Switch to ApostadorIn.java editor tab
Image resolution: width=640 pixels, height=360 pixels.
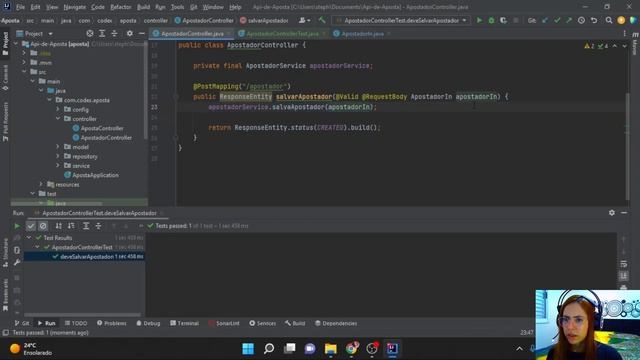click(x=362, y=33)
